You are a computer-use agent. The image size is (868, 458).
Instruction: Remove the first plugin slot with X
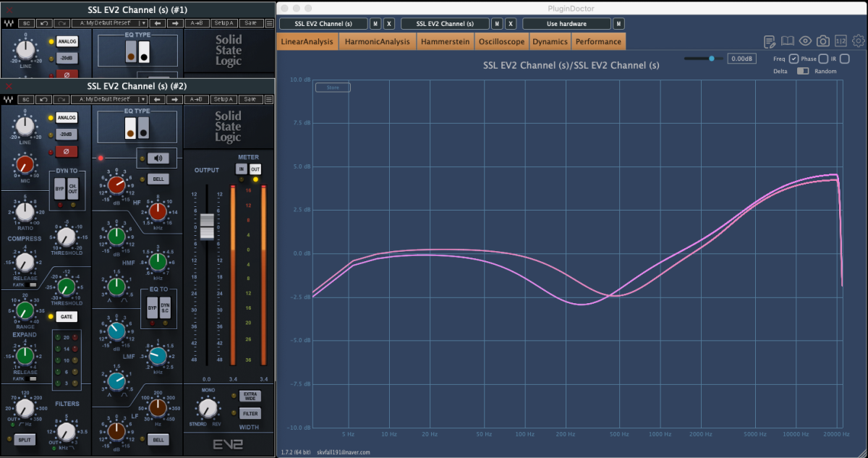coord(389,24)
